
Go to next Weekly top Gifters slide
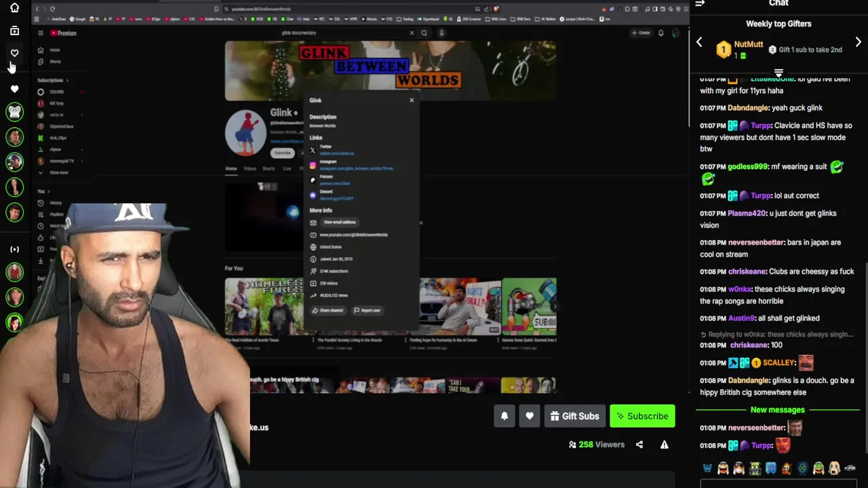coord(858,43)
